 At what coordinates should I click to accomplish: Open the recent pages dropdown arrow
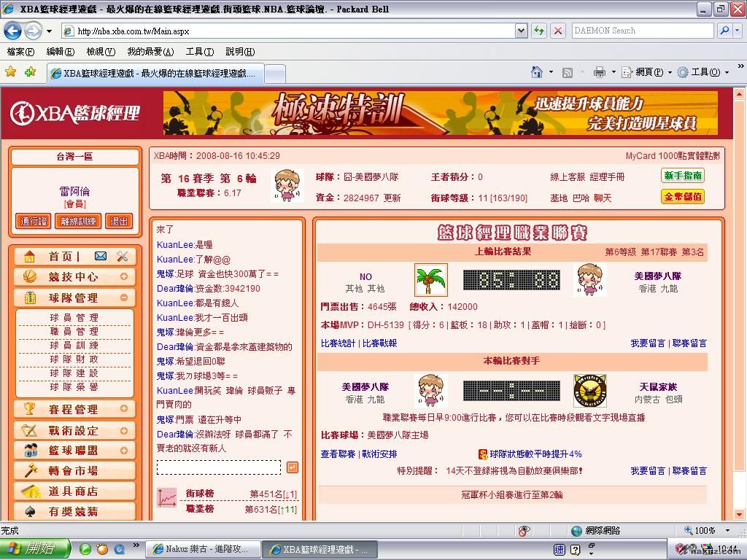click(x=49, y=31)
